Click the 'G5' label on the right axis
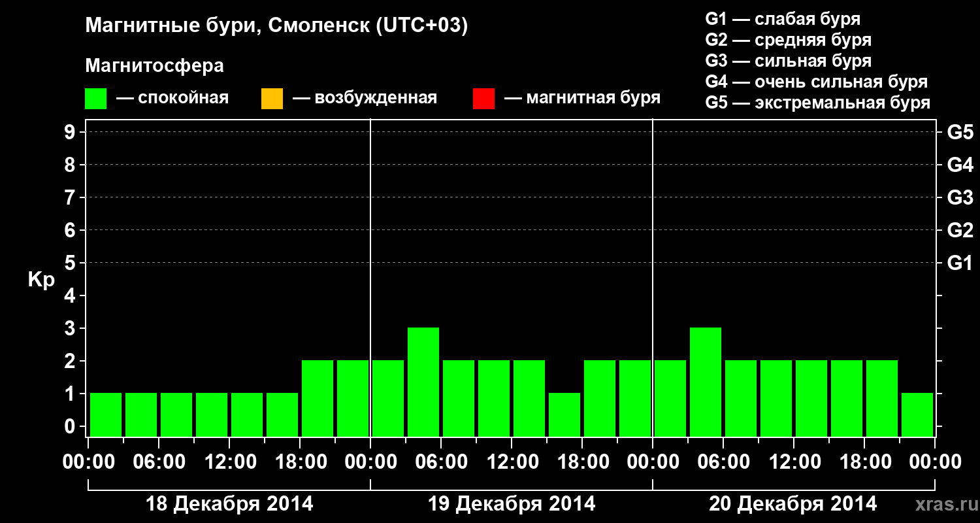The height and width of the screenshot is (523, 980). click(x=960, y=132)
